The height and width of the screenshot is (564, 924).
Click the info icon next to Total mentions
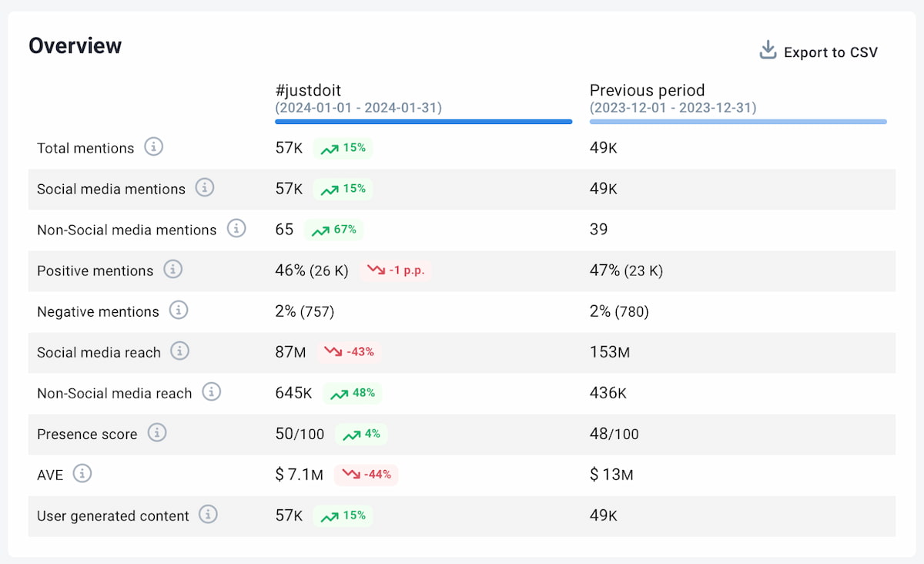152,148
